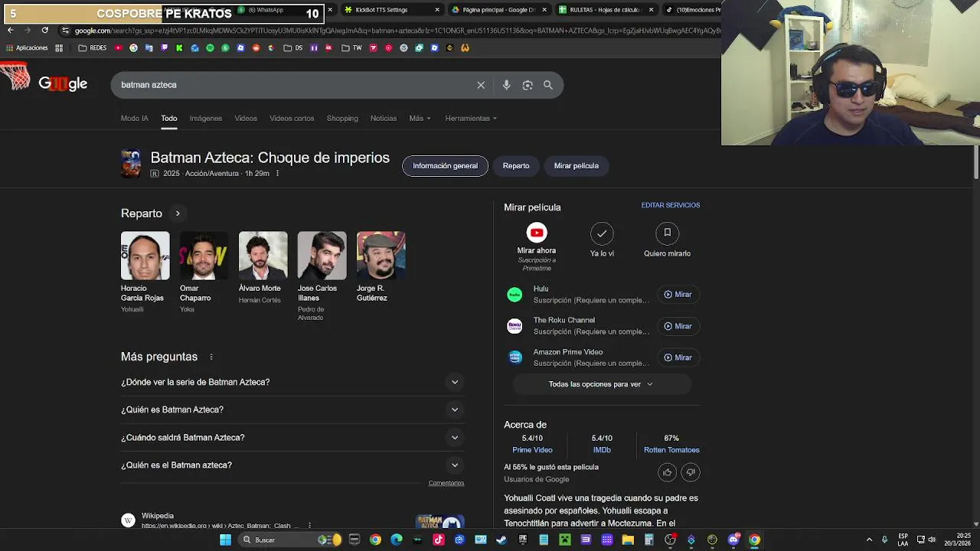Open the Chrome Apps grid bookmark icon
This screenshot has height=551, width=980.
coord(59,47)
